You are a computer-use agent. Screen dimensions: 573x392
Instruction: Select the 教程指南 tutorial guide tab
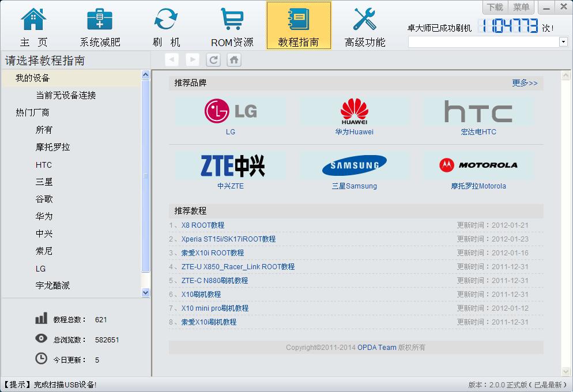click(x=299, y=25)
